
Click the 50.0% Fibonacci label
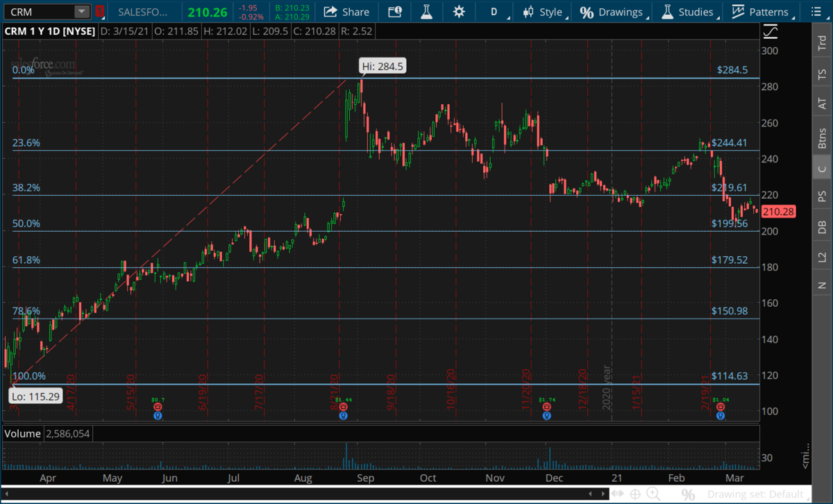click(x=26, y=224)
